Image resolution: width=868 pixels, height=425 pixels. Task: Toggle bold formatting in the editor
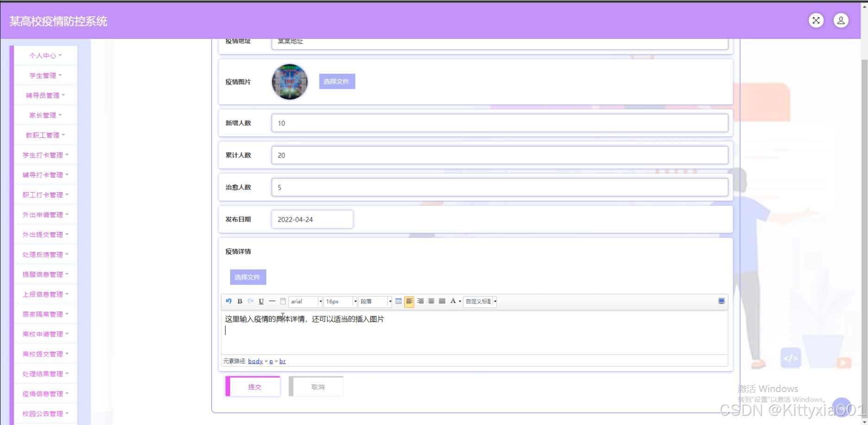[x=240, y=301]
